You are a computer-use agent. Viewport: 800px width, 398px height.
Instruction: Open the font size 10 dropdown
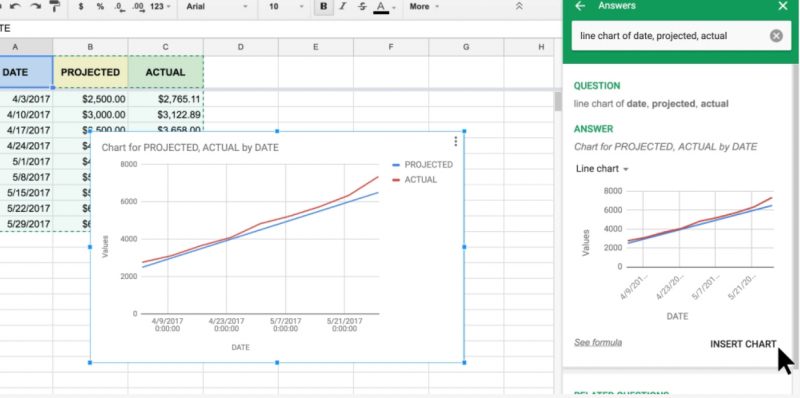coord(285,7)
